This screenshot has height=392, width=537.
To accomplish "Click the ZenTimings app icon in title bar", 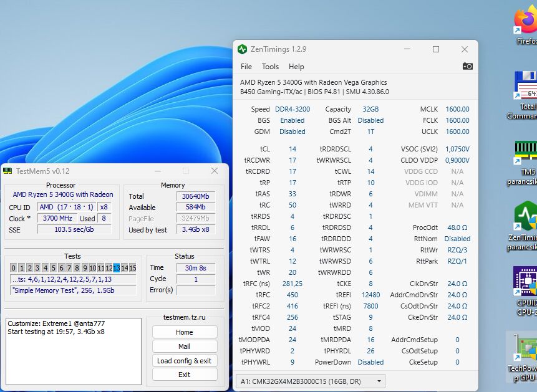I will click(242, 49).
